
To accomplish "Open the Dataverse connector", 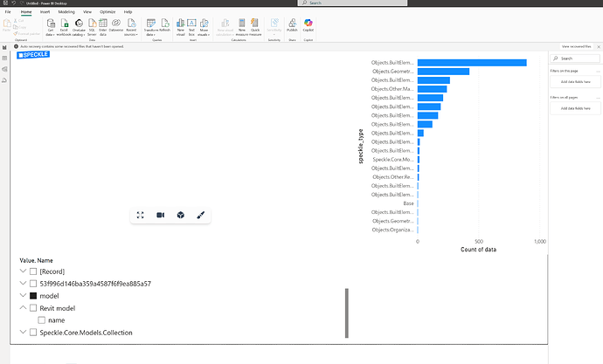I will (x=116, y=25).
